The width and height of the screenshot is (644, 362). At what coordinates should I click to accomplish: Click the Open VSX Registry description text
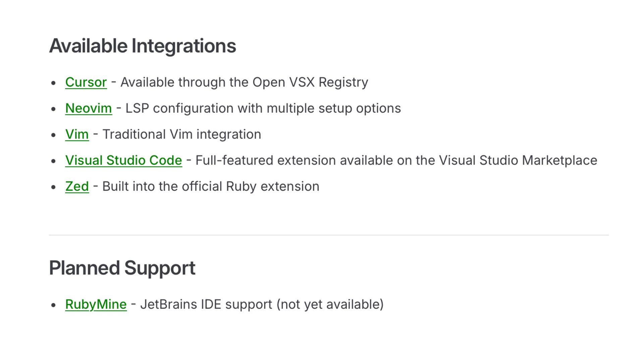[x=244, y=82]
